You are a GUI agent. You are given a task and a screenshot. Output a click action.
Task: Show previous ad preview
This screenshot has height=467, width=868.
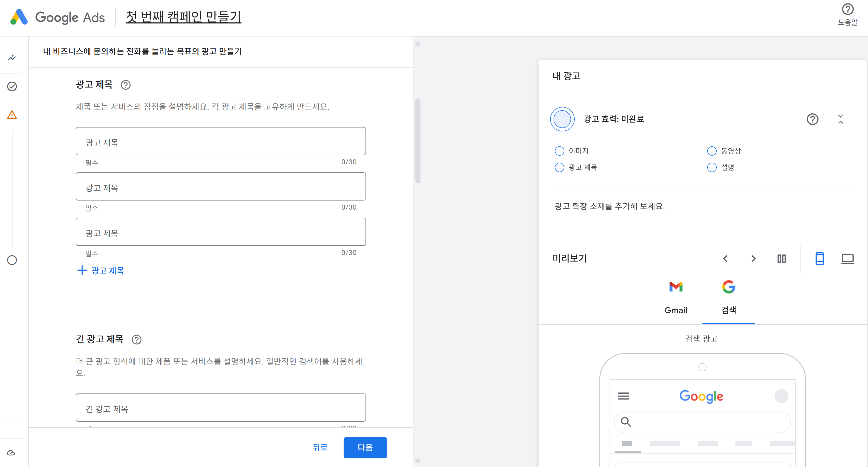click(726, 259)
